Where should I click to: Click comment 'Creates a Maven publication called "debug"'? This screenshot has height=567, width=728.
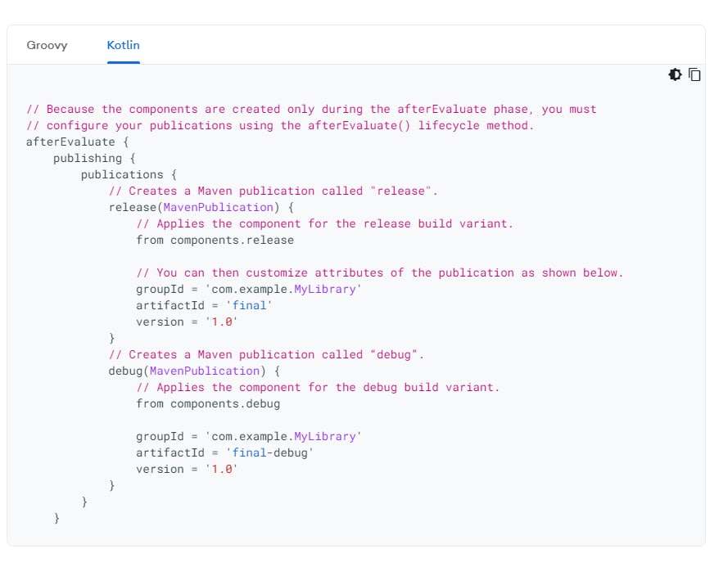(x=266, y=354)
